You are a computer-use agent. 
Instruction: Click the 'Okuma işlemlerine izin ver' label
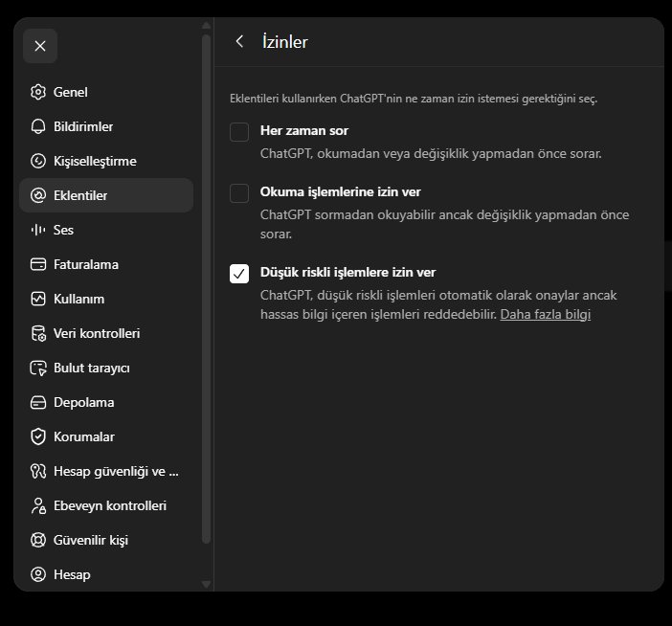pyautogui.click(x=340, y=192)
